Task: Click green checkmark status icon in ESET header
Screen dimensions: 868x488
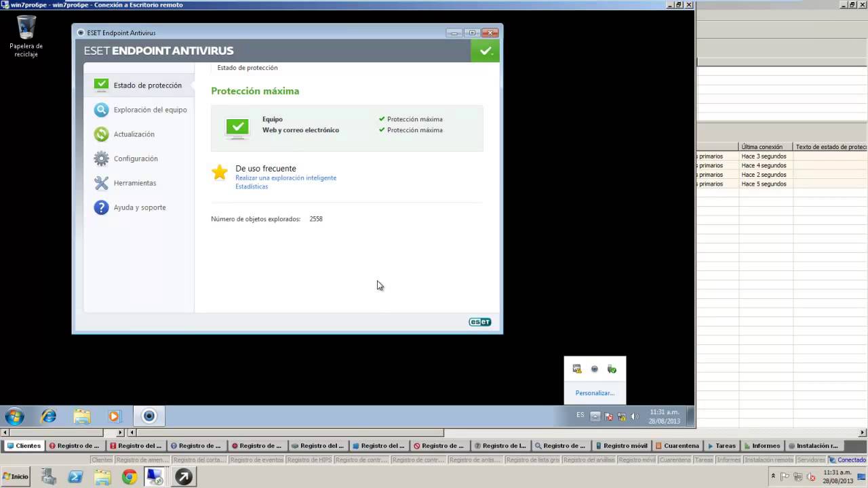Action: [485, 51]
